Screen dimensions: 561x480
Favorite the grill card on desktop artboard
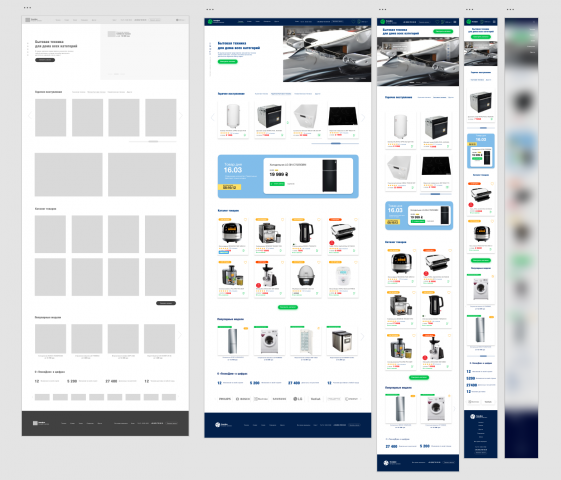coord(356,220)
